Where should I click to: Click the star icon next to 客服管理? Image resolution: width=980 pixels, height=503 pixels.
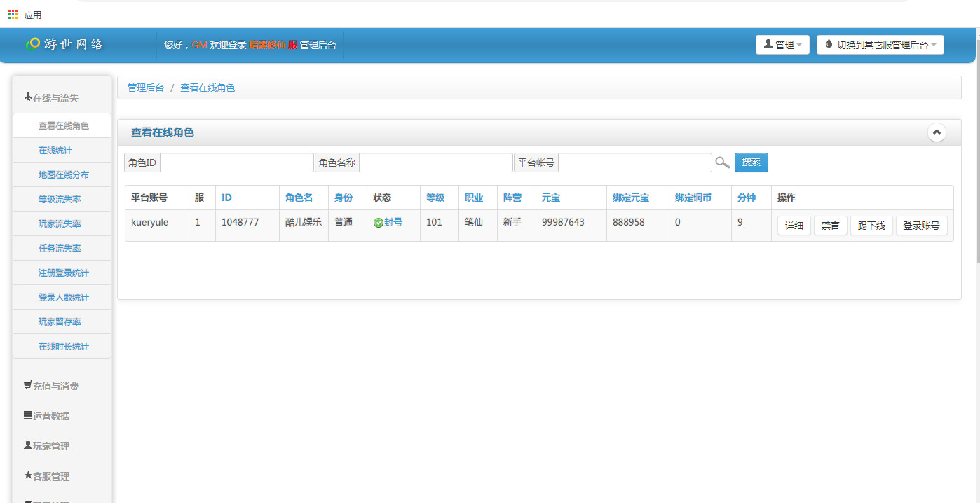tap(28, 476)
